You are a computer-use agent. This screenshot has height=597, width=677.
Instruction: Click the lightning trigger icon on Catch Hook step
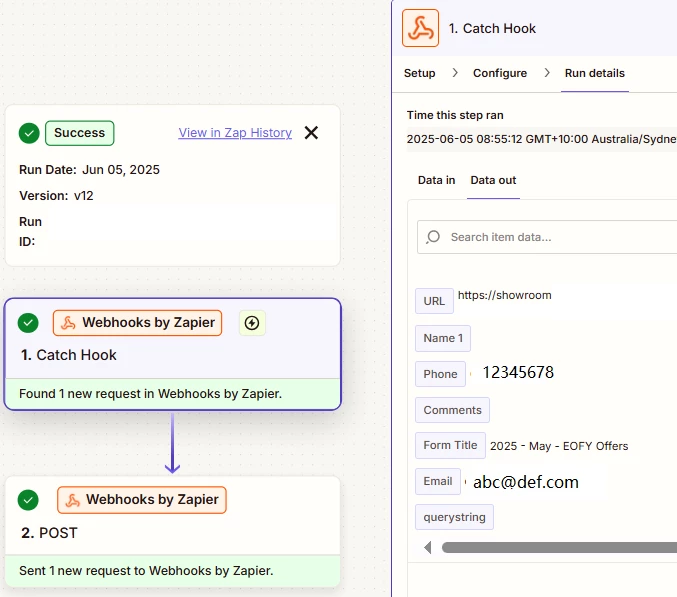(252, 323)
